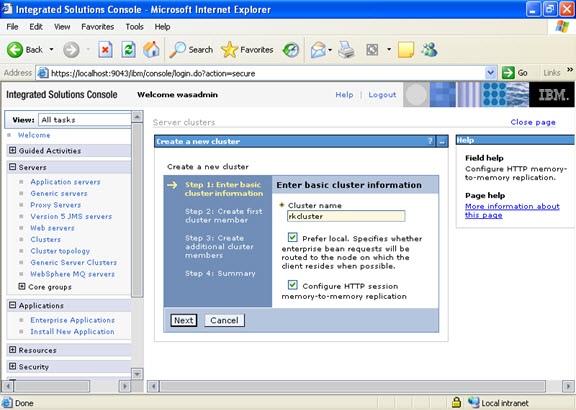Image resolution: width=576 pixels, height=410 pixels.
Task: Toggle the Prefer local checkbox
Action: (x=293, y=237)
